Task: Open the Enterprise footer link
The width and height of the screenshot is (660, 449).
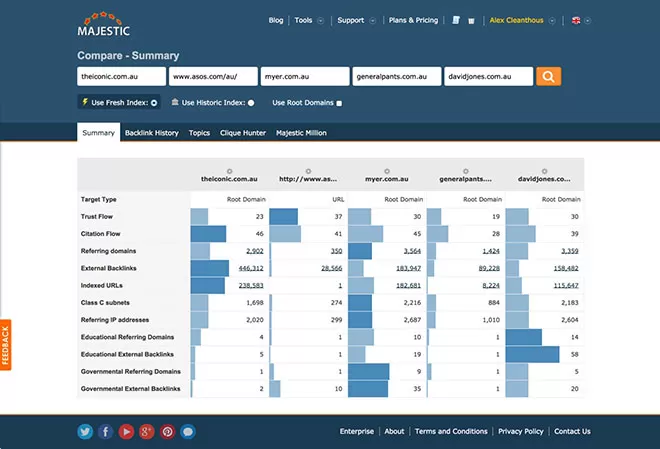Action: [x=357, y=431]
